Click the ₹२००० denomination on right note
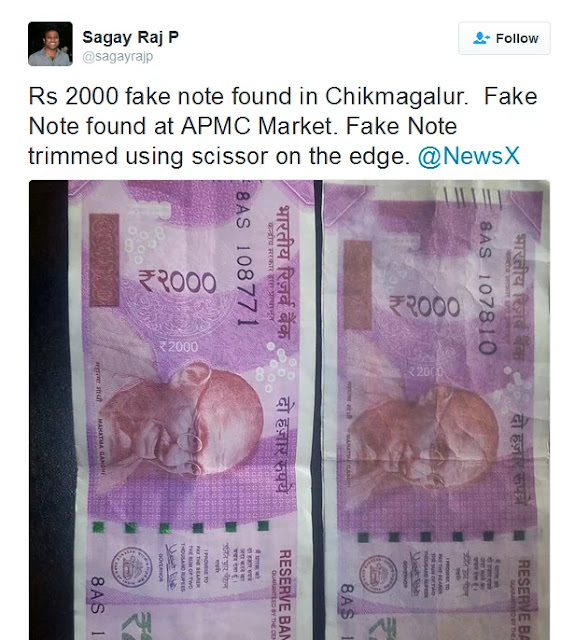This screenshot has width=575, height=640. coord(424,307)
